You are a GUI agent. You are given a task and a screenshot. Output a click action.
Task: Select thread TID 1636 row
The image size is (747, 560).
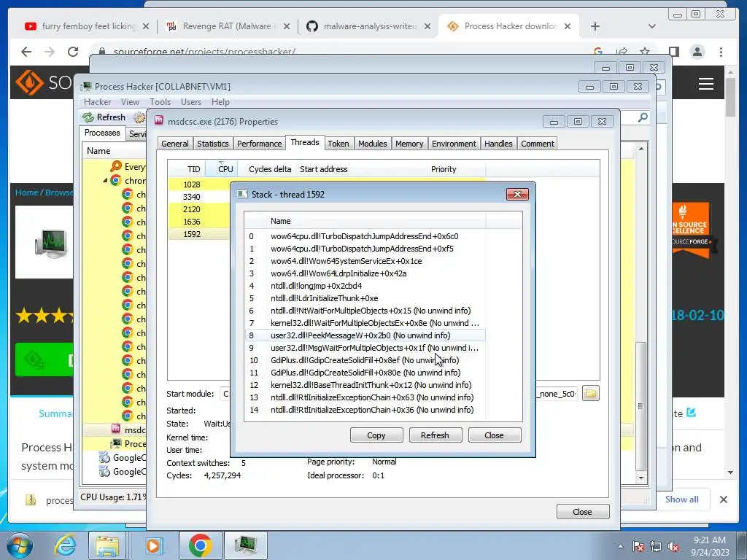pyautogui.click(x=198, y=222)
